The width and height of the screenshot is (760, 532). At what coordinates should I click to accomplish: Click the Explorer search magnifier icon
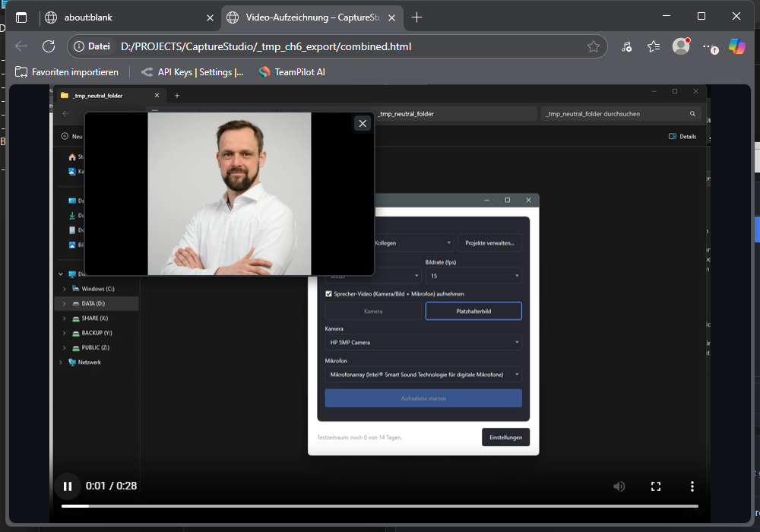692,114
